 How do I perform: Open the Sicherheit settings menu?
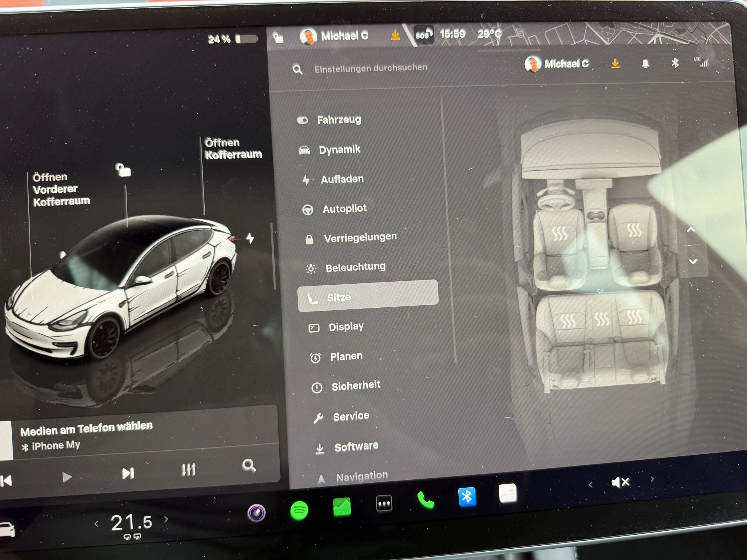(x=346, y=386)
